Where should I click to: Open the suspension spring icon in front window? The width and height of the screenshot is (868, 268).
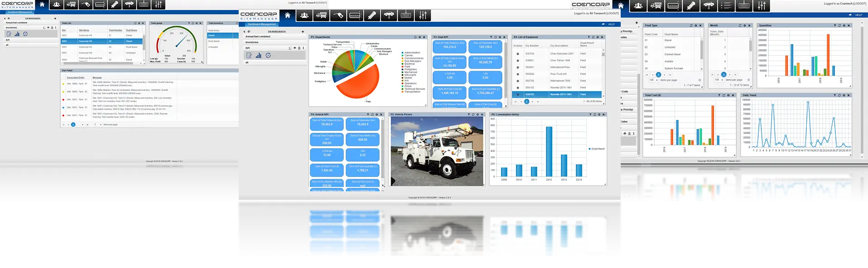click(x=372, y=15)
